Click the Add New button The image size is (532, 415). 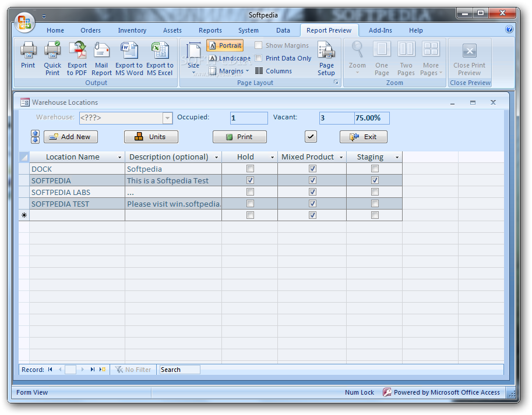point(71,137)
